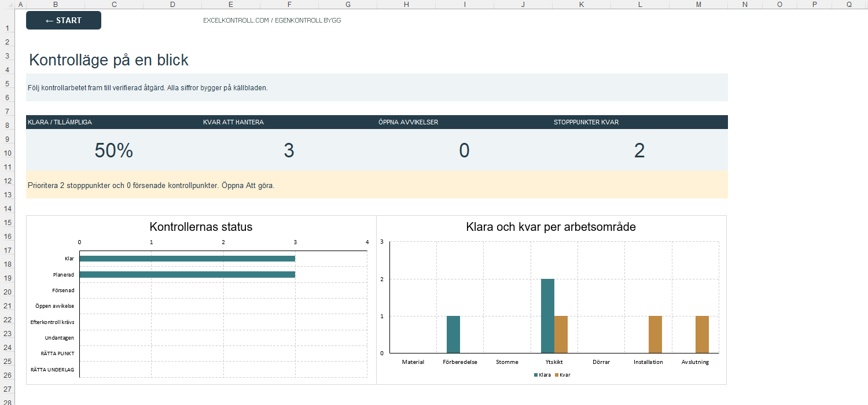Click the "Efterkontroll krävs" axis label

tap(53, 322)
